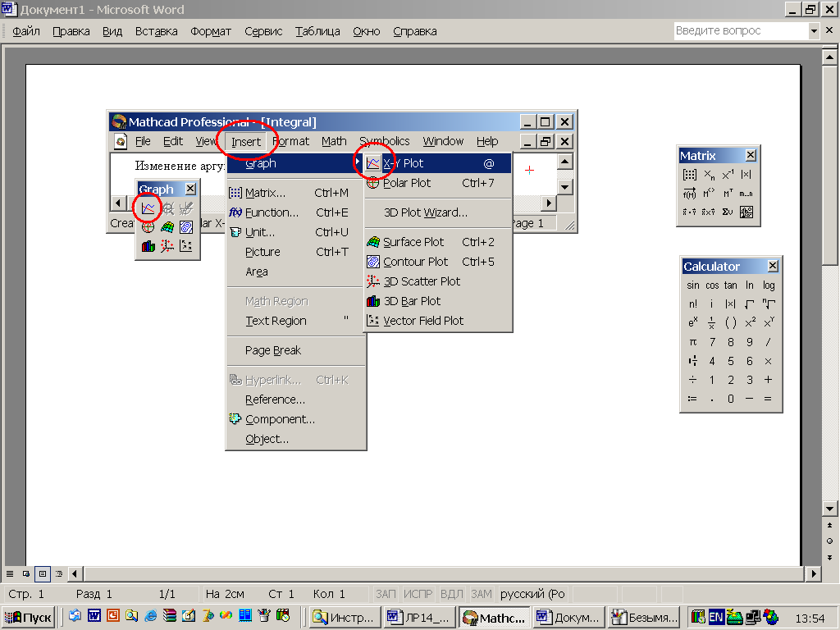Viewport: 840px width, 630px height.
Task: Click log button in Calculator palette
Action: coord(769,285)
